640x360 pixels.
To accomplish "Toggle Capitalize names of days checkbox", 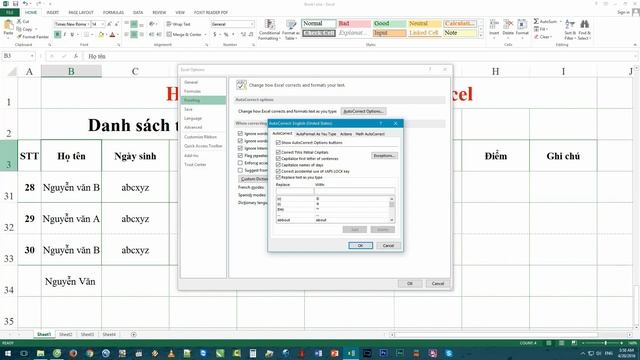I will point(278,165).
